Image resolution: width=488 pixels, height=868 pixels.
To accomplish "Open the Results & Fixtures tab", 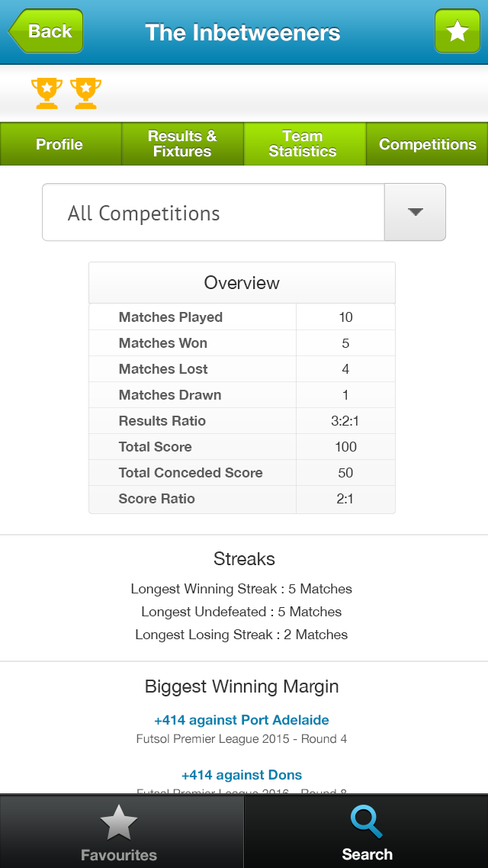I will point(182,144).
